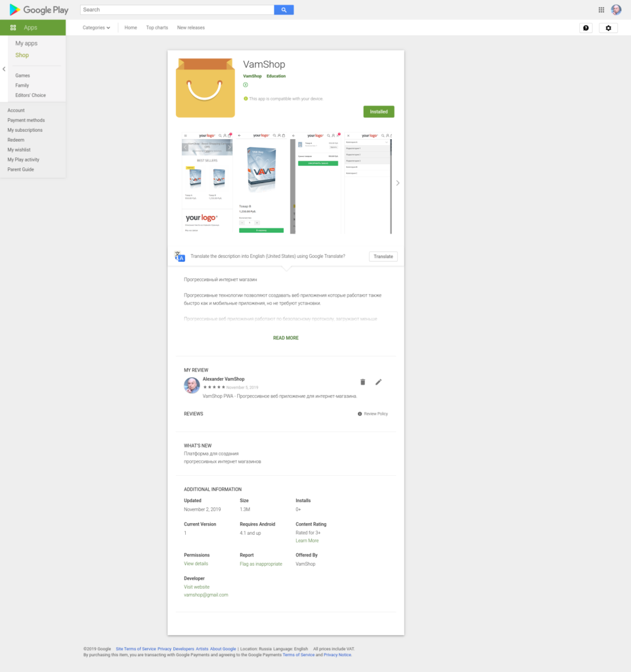Click the Translate button
Viewport: 631px width, 672px height.
pos(383,257)
